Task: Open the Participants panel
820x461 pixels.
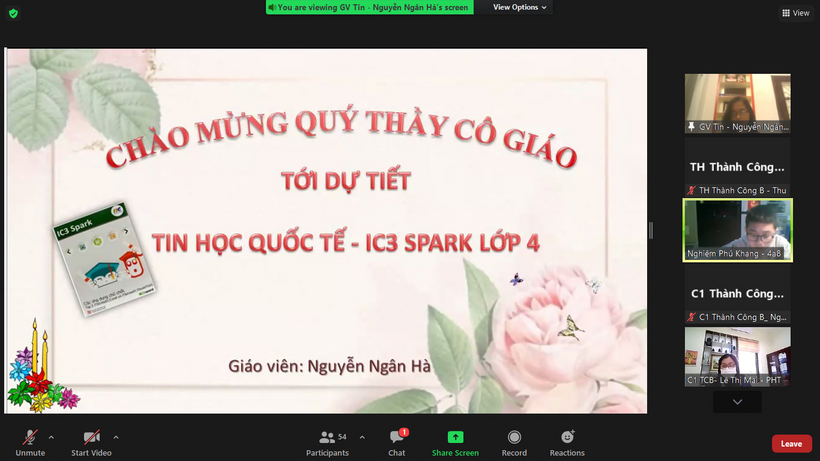Action: point(327,443)
